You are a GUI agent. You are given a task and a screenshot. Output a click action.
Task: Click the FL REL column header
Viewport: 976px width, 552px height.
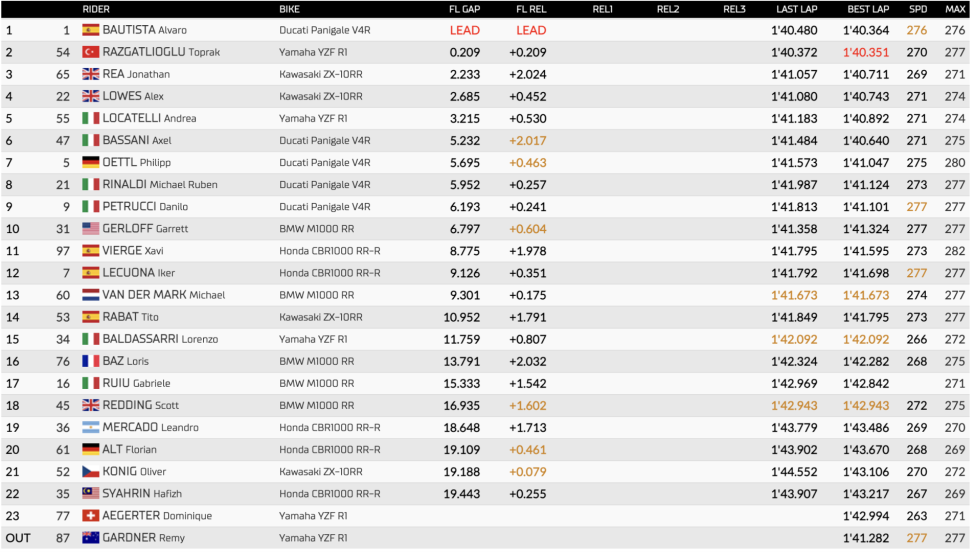point(531,9)
